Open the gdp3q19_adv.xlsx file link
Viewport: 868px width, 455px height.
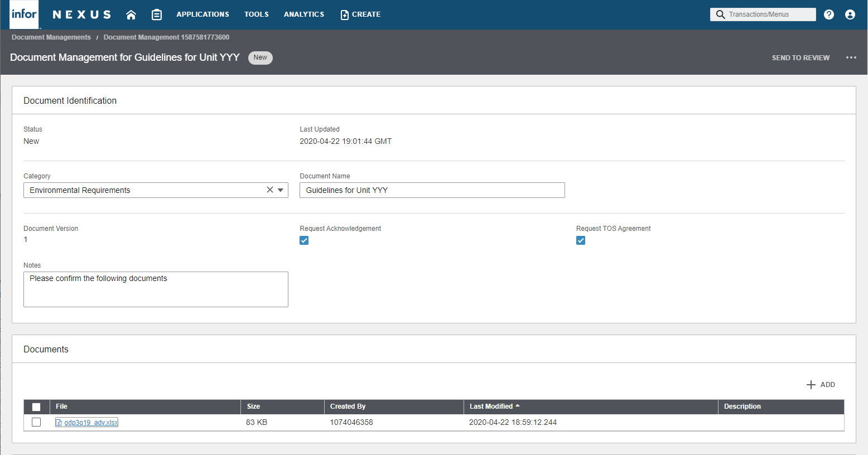(x=90, y=422)
